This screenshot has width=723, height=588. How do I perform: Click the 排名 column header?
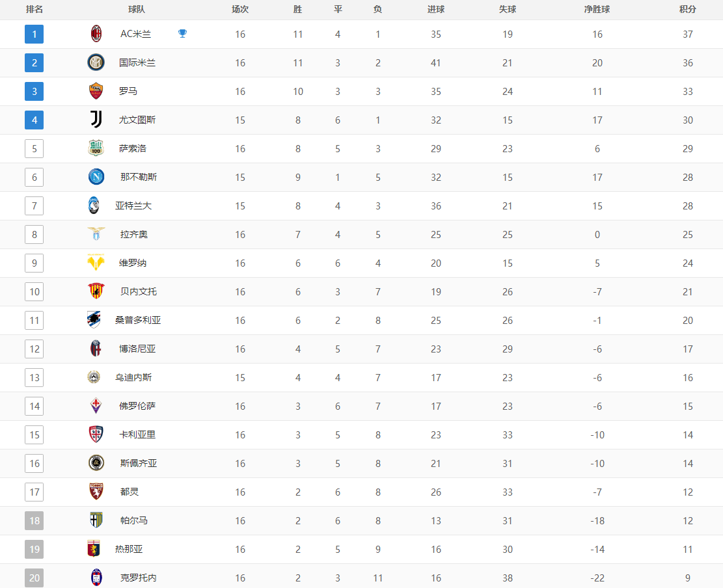pos(34,10)
